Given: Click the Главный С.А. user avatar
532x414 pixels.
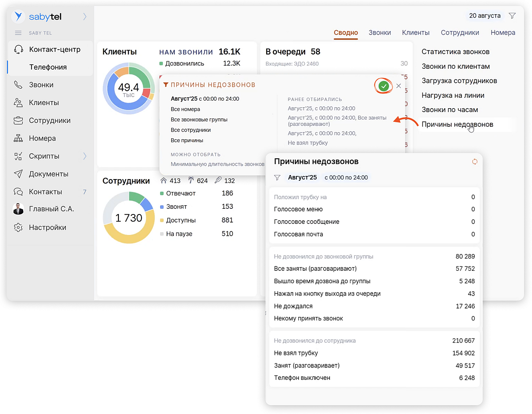Looking at the screenshot, I should (18, 209).
